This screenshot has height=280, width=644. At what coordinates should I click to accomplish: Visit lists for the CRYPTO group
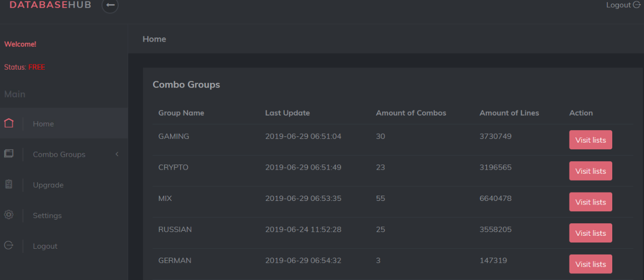(590, 171)
